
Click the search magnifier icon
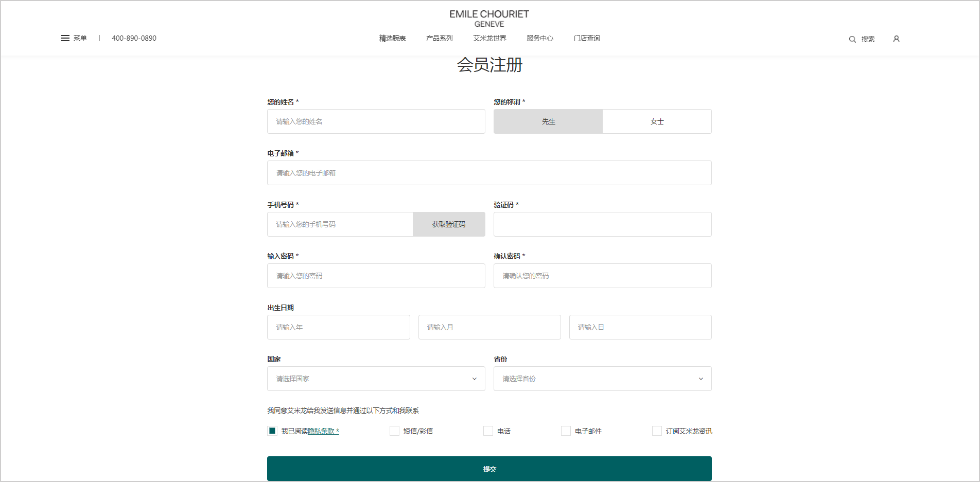[x=852, y=39]
